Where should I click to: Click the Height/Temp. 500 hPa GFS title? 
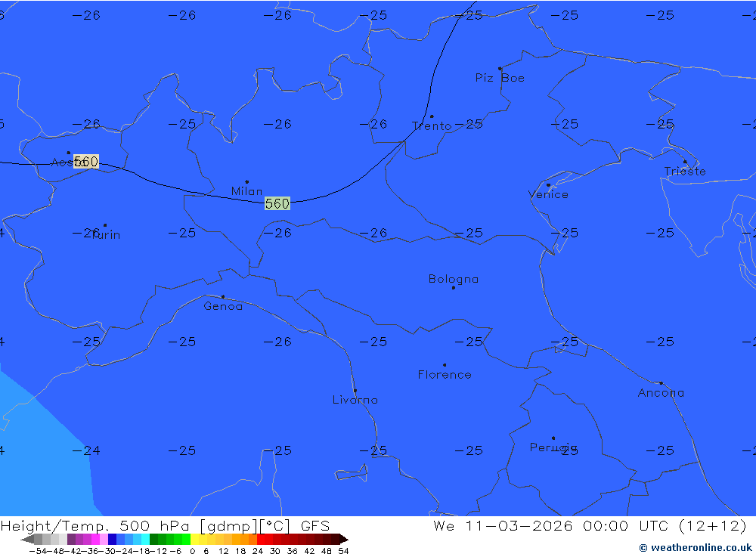click(165, 525)
